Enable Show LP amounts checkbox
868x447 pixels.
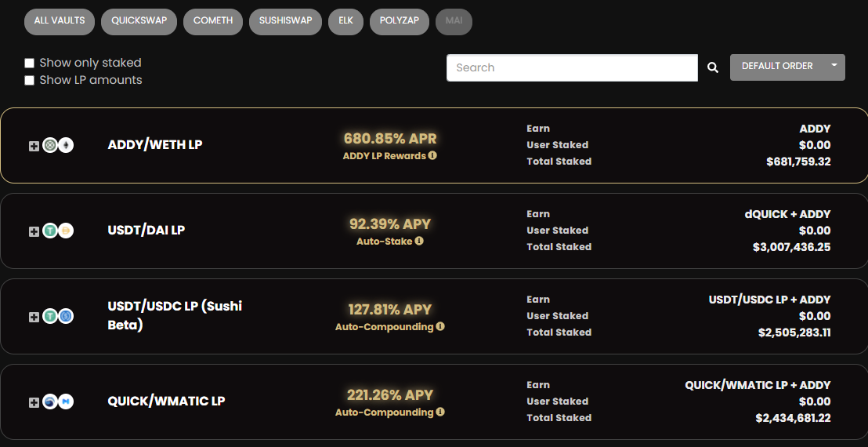tap(29, 80)
